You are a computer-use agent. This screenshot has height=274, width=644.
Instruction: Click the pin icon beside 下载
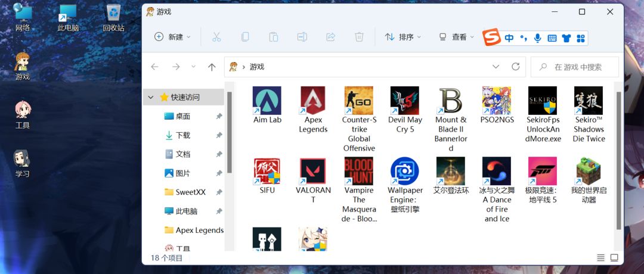[x=219, y=135]
